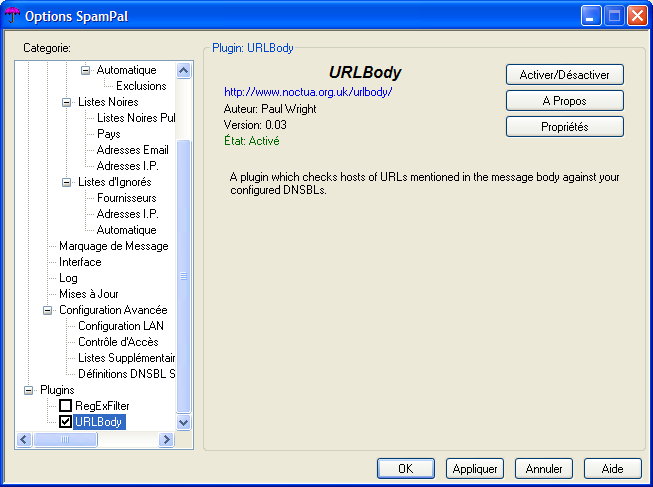Screen dimensions: 653x487
Task: Select the URLBody plugin label
Action: coord(99,422)
